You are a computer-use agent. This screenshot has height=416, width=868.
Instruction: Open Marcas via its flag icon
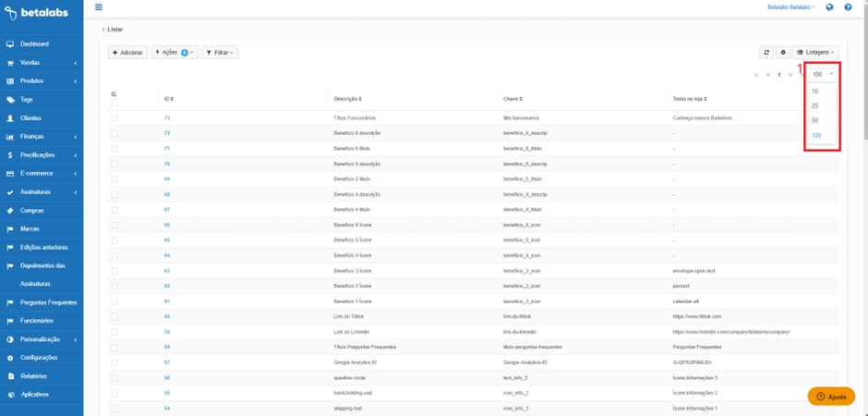tap(10, 228)
